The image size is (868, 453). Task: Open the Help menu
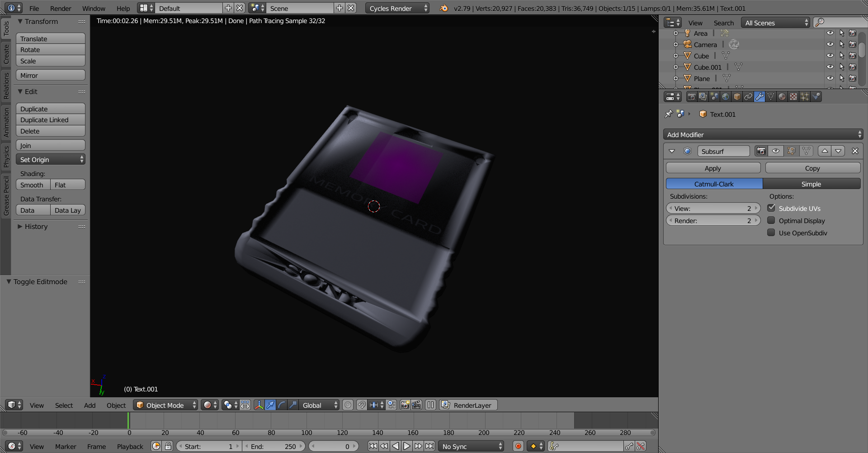123,8
